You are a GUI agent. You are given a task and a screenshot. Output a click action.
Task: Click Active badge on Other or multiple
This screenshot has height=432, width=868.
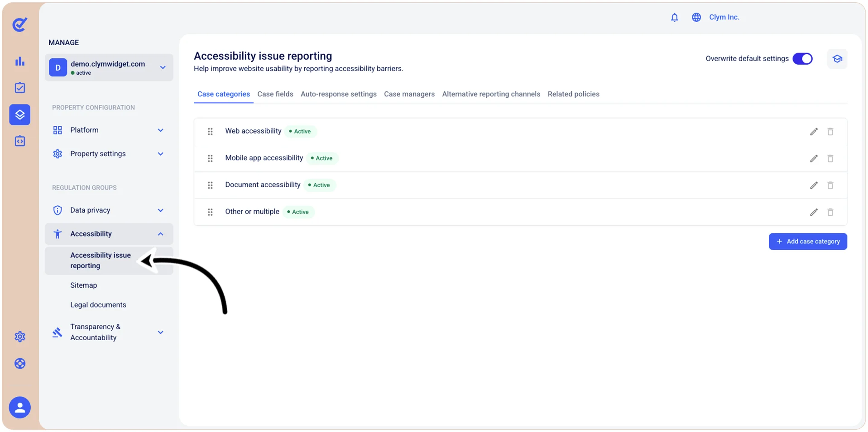point(298,212)
